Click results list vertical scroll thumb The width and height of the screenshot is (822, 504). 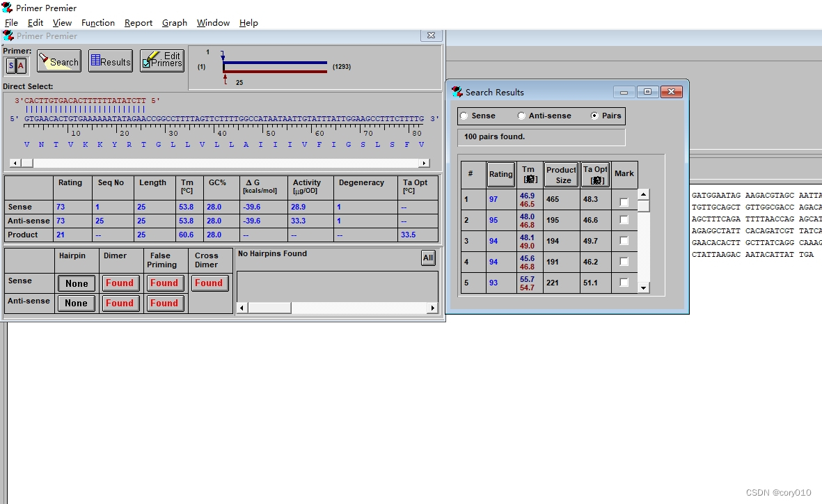click(x=644, y=205)
